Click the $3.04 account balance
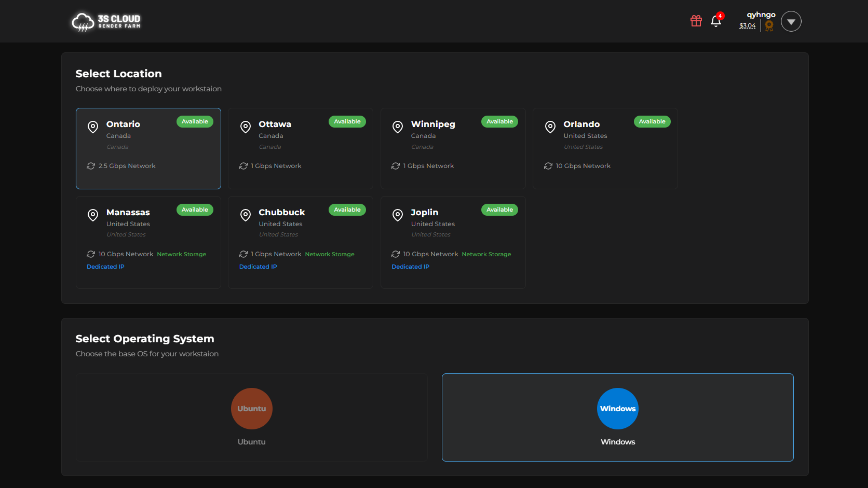The image size is (868, 488). click(x=747, y=26)
